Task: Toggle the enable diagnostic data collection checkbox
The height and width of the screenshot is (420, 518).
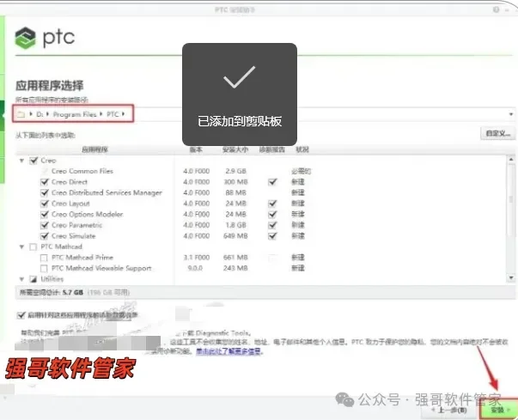Action: click(21, 315)
